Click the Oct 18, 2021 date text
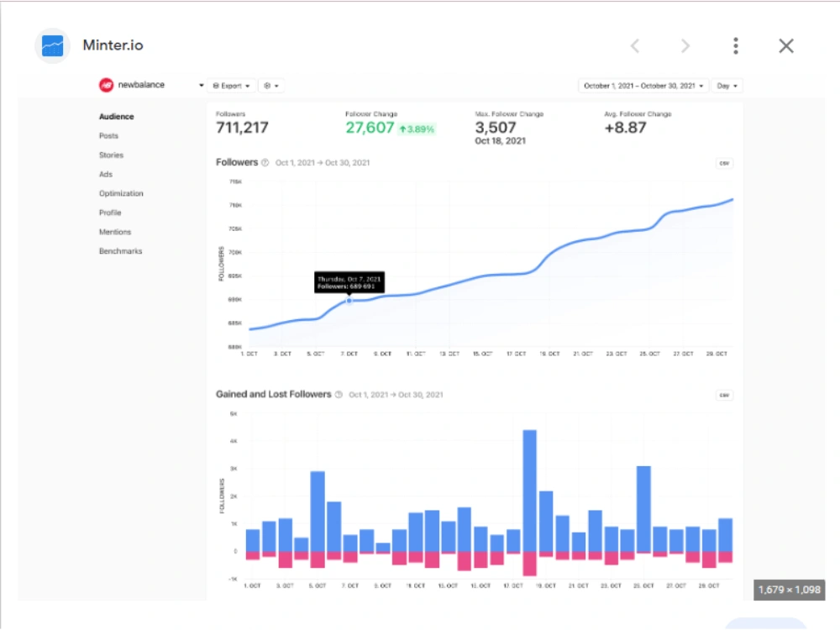 501,141
